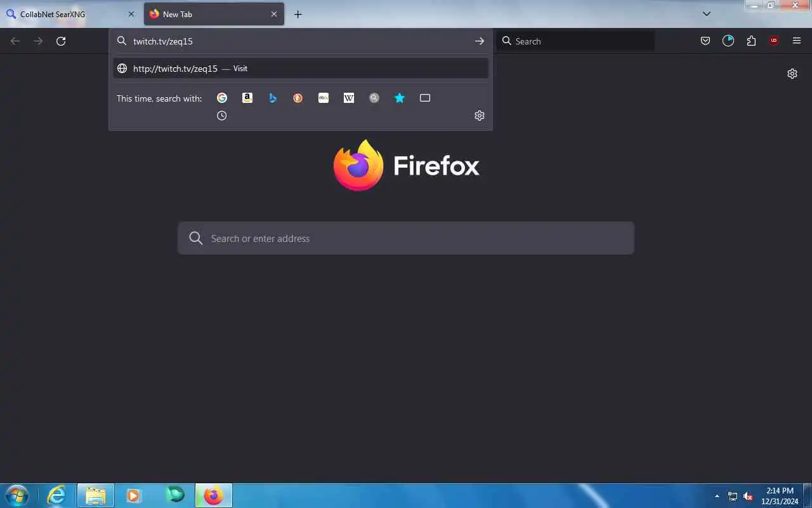Search this time with DuckDuckGo
The width and height of the screenshot is (812, 508).
[298, 98]
